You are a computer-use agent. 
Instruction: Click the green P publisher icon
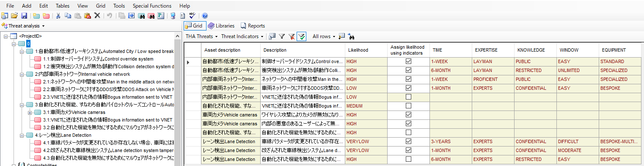pyautogui.click(x=161, y=16)
